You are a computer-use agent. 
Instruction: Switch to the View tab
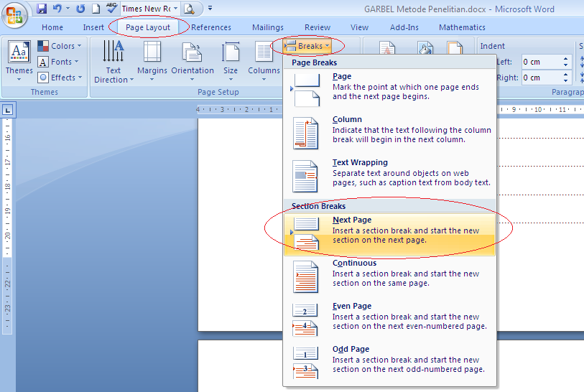[x=359, y=27]
